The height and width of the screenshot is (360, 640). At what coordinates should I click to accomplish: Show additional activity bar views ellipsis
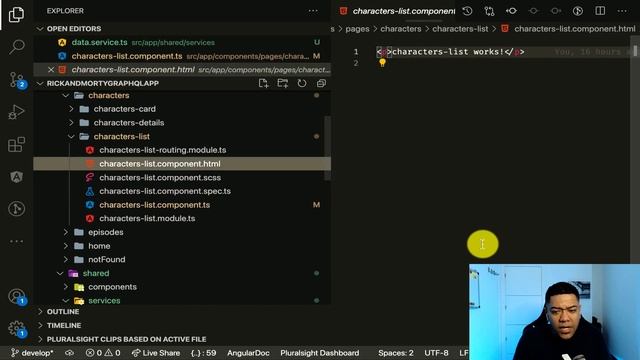(16, 241)
